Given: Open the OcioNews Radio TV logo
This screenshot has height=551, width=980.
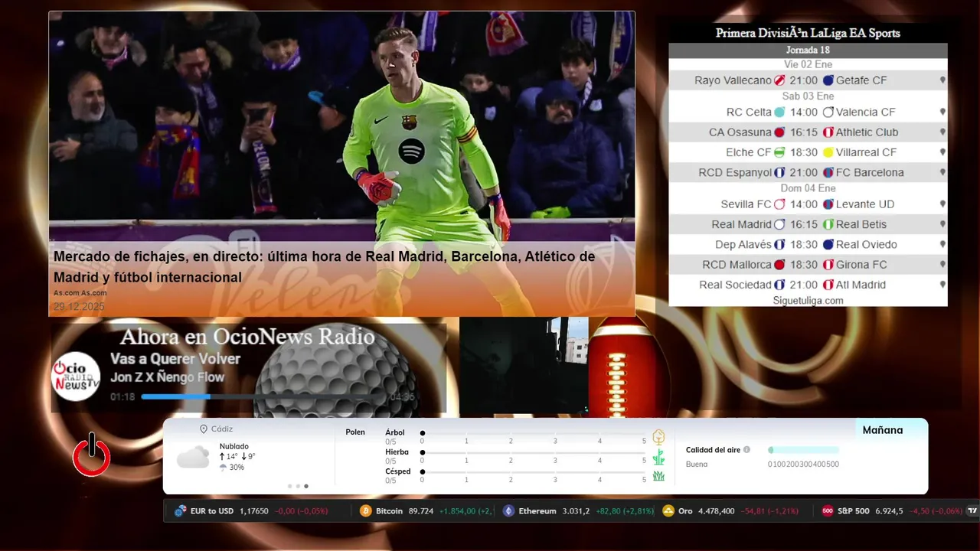Looking at the screenshot, I should click(x=76, y=377).
